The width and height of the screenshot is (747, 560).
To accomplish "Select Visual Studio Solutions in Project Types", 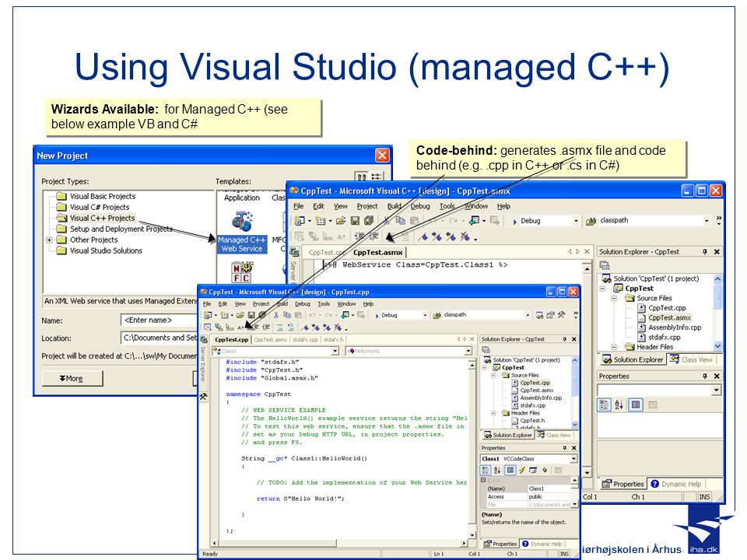I will coord(106,250).
